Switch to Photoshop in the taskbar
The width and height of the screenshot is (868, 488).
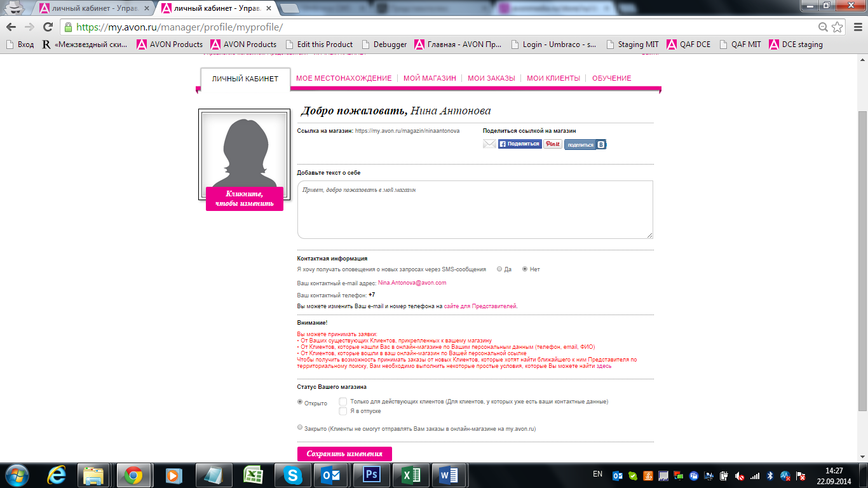click(371, 475)
